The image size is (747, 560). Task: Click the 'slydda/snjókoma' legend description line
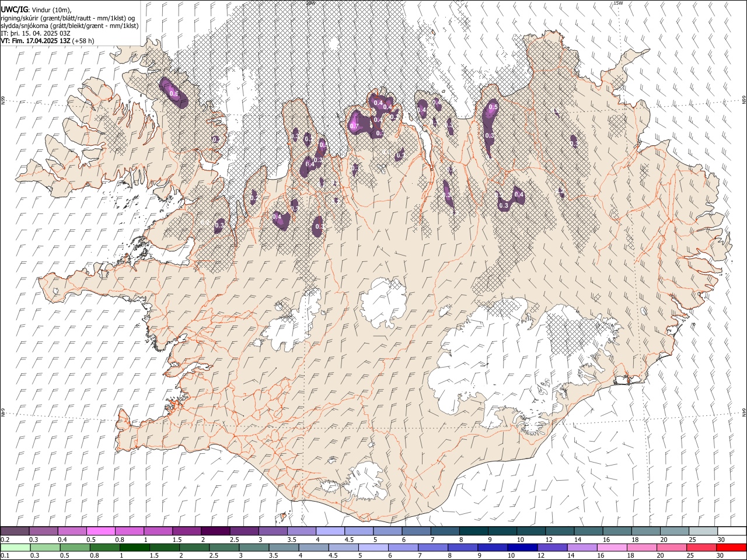click(x=69, y=26)
